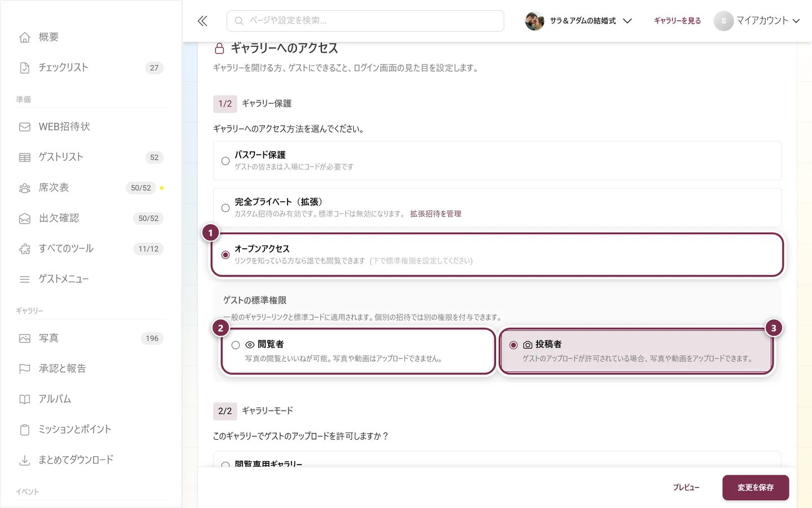Collapse the sidebar with the double chevron
This screenshot has height=508, width=812.
pos(202,21)
